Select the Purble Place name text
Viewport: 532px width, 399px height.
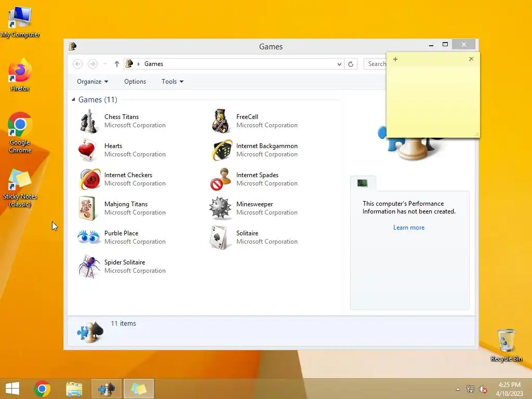pos(121,233)
